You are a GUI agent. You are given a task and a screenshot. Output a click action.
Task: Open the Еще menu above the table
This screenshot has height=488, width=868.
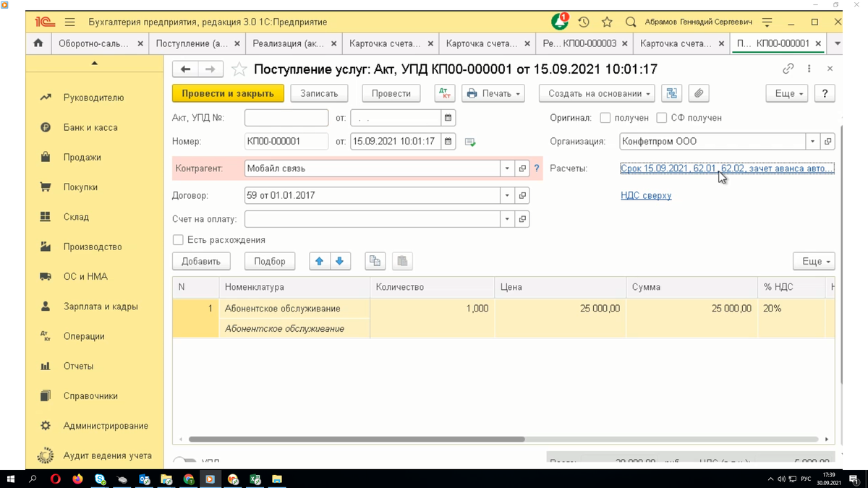tap(814, 261)
